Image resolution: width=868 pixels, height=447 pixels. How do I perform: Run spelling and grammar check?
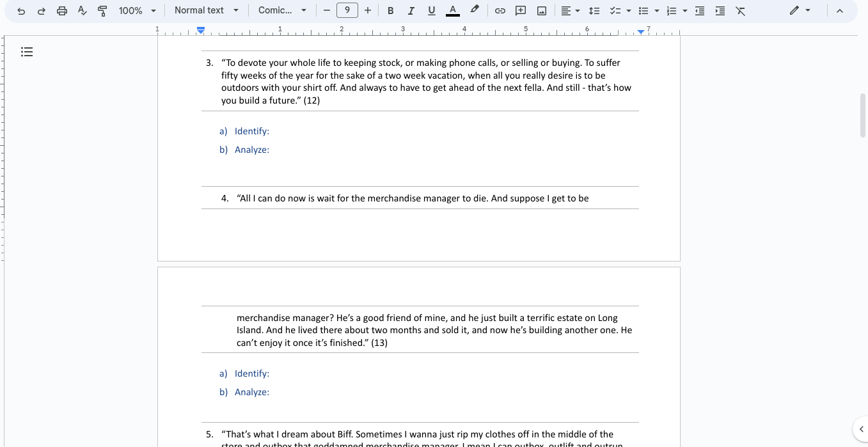coord(82,10)
